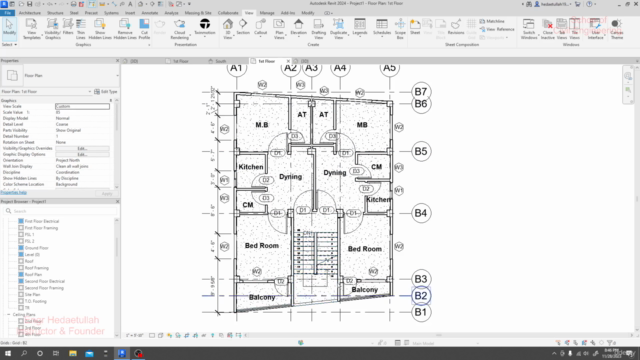Click Tile Views in Windows panel
Image resolution: width=640 pixels, height=360 pixels.
(574, 29)
